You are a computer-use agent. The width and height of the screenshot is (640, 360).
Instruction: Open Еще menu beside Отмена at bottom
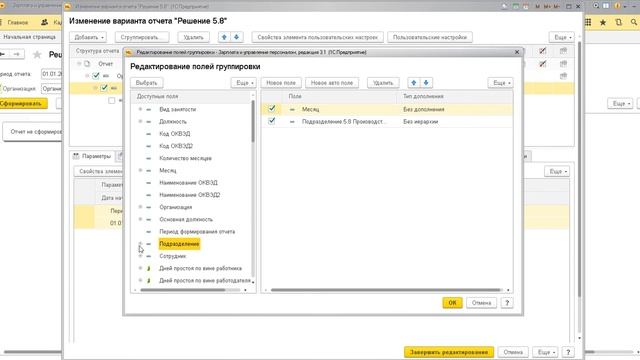tap(545, 352)
